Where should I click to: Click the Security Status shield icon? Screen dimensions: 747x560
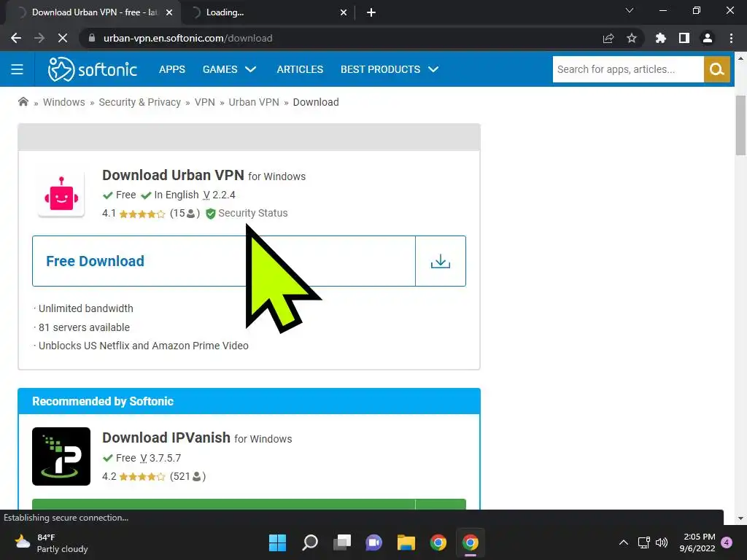click(x=211, y=214)
